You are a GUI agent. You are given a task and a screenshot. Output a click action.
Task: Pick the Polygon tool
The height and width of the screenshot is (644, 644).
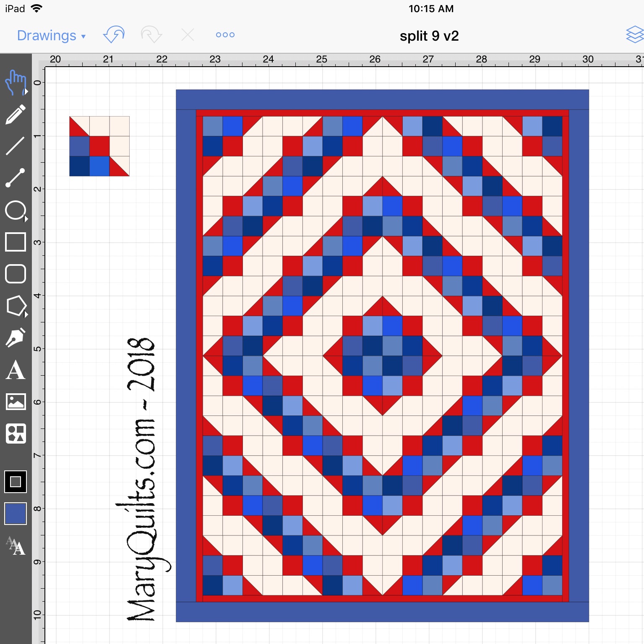[16, 305]
